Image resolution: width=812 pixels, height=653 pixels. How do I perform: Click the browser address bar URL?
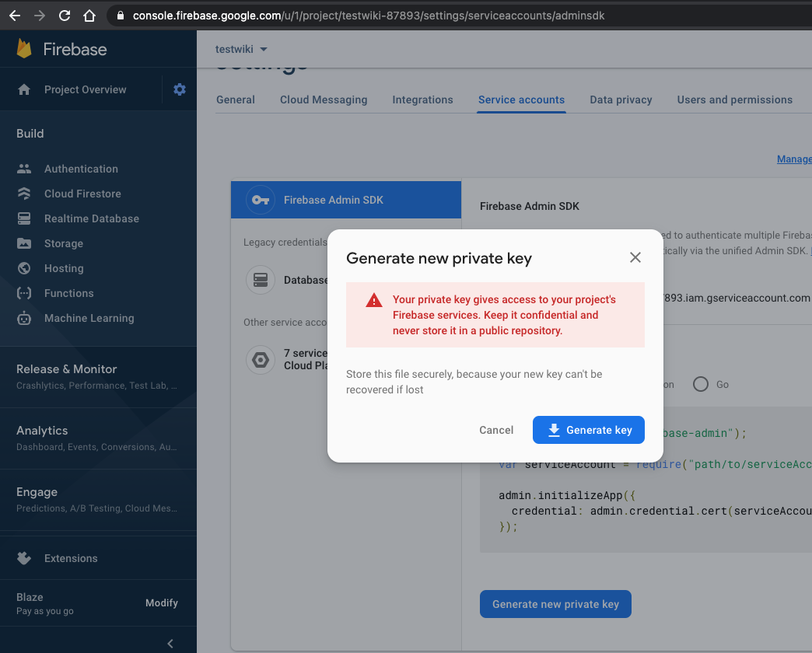tap(368, 16)
